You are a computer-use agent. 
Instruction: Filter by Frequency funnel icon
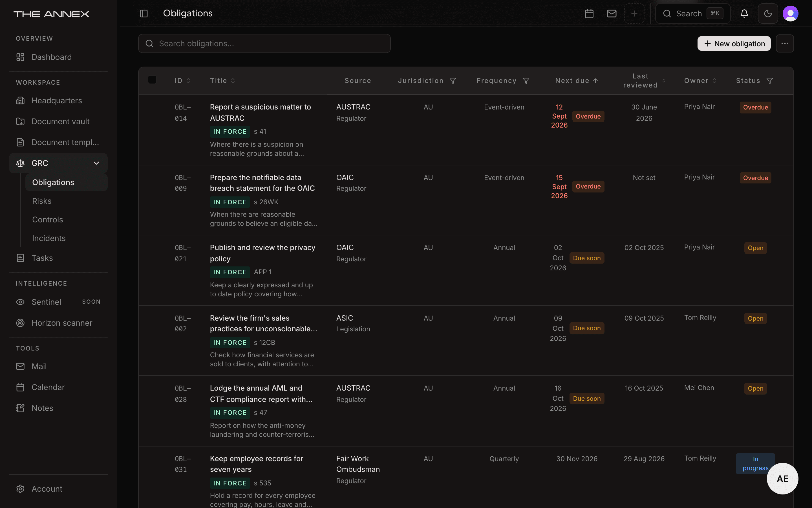pos(526,81)
